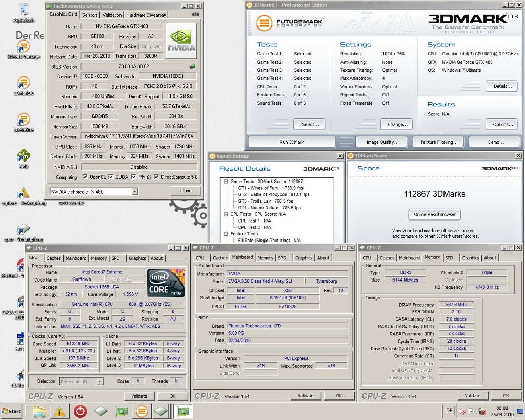
Task: Toggle the OpenCL checkbox in GPU-Z
Action: (85, 177)
